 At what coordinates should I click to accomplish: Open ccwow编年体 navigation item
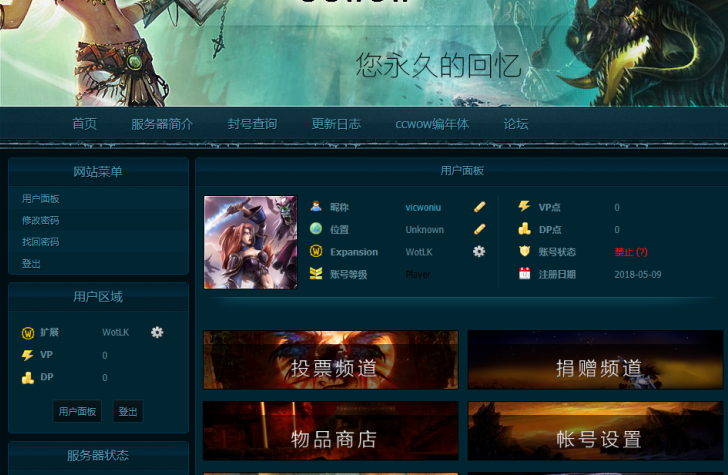[x=432, y=124]
